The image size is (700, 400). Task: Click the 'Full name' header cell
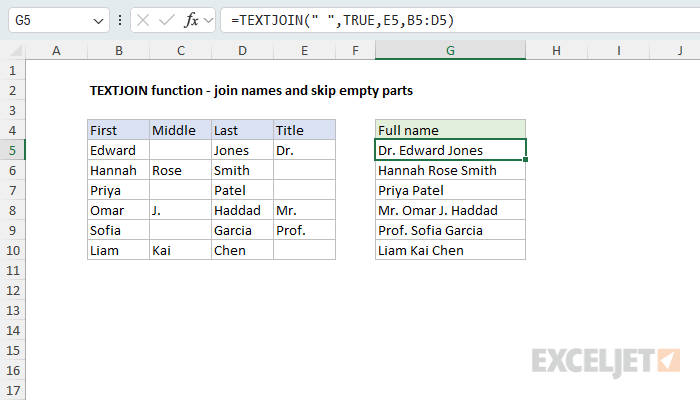(x=450, y=130)
